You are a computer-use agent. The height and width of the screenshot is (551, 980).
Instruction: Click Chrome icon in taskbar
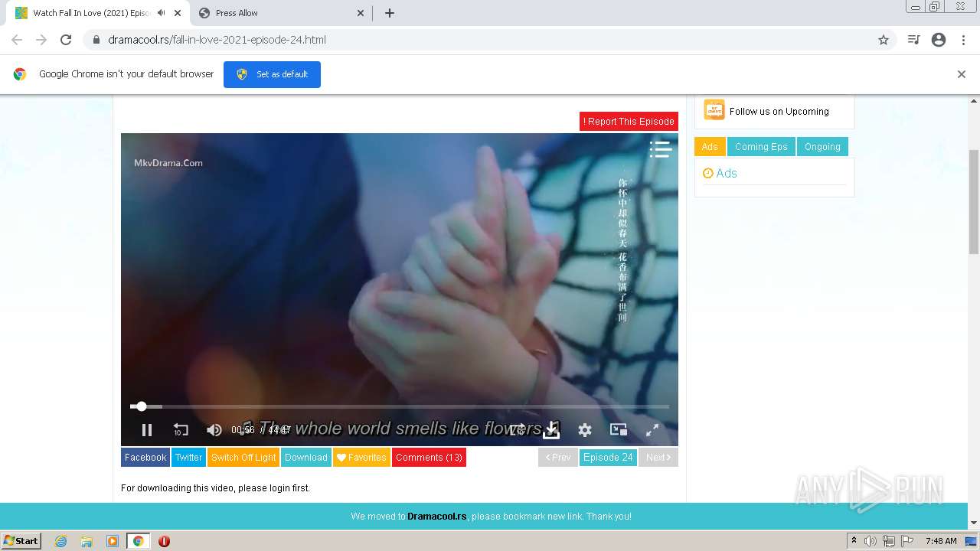click(139, 541)
